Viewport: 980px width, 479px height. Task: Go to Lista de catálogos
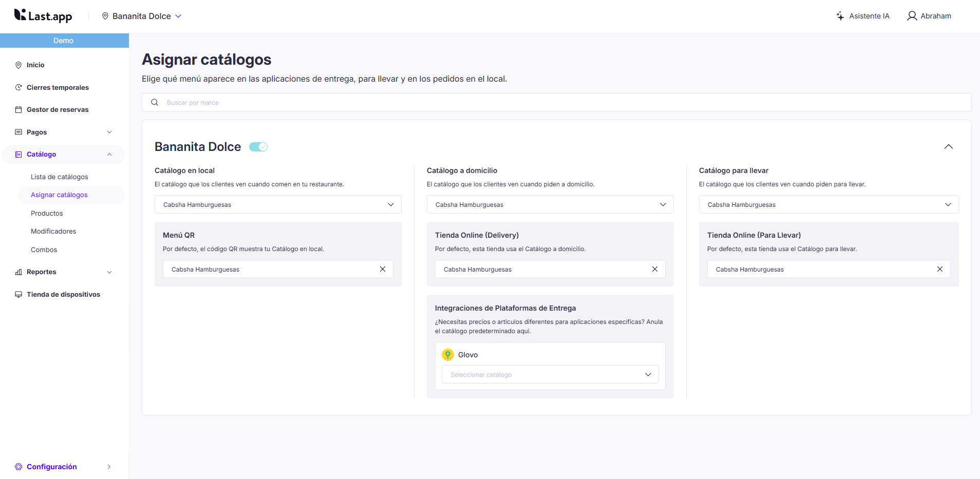60,177
